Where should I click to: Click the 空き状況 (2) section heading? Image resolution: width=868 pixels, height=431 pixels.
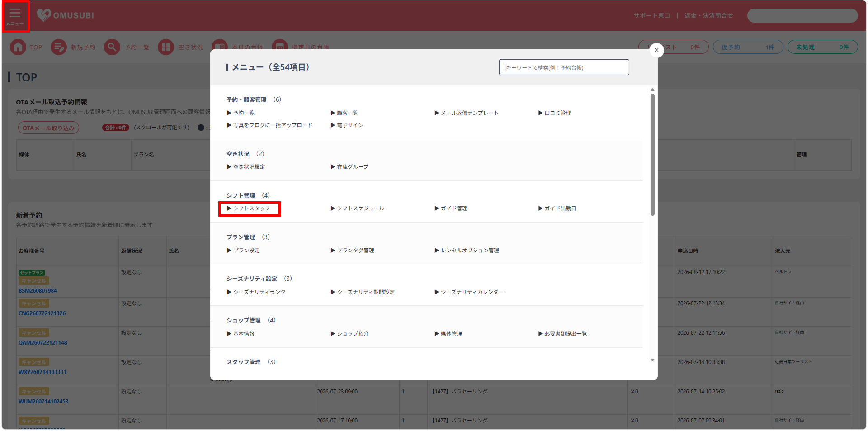pyautogui.click(x=245, y=154)
